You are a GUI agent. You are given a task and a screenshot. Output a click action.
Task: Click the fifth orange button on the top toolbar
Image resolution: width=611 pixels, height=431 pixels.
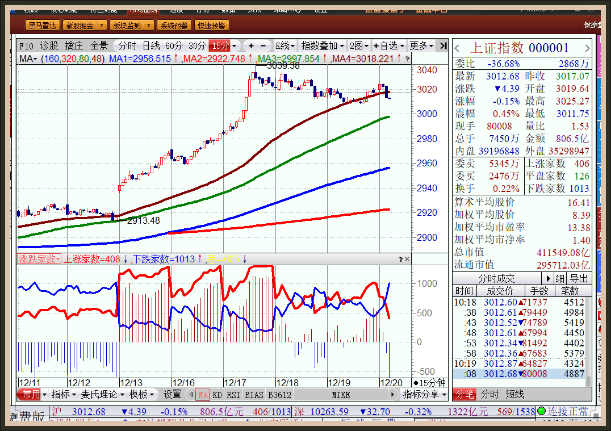(212, 25)
